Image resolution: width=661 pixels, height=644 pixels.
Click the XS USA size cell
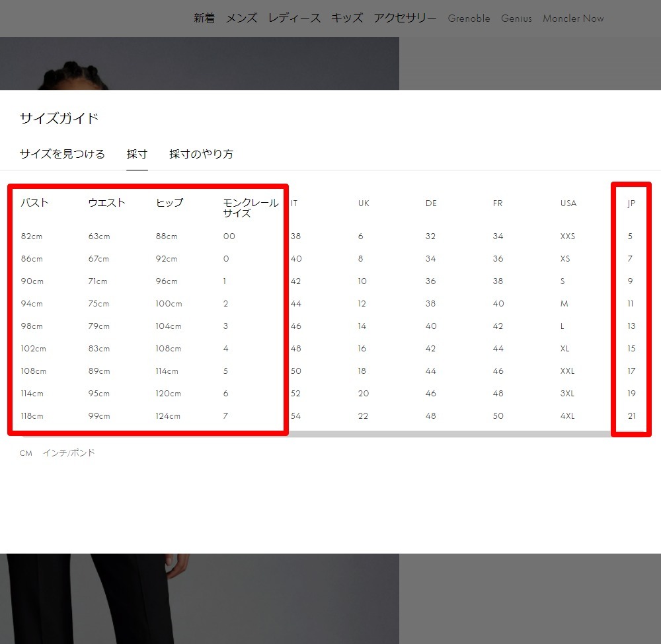pos(565,259)
